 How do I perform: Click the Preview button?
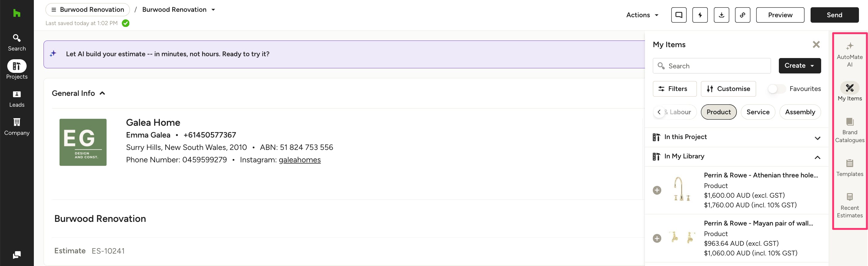(x=780, y=15)
